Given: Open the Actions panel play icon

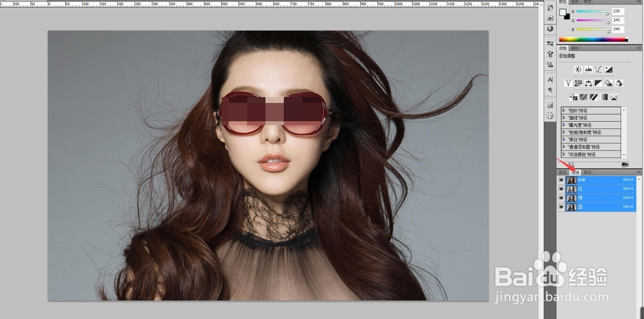Looking at the screenshot, I should [550, 18].
